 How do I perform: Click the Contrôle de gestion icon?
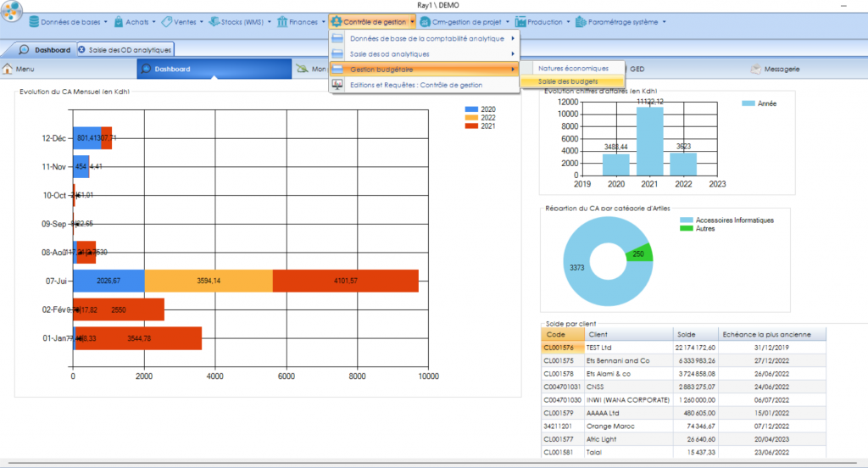click(x=336, y=22)
